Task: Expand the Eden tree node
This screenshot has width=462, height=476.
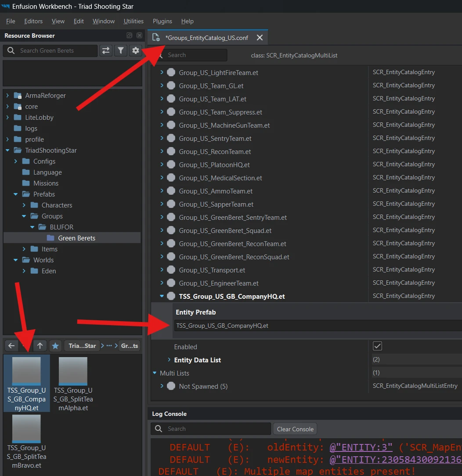Action: 24,271
